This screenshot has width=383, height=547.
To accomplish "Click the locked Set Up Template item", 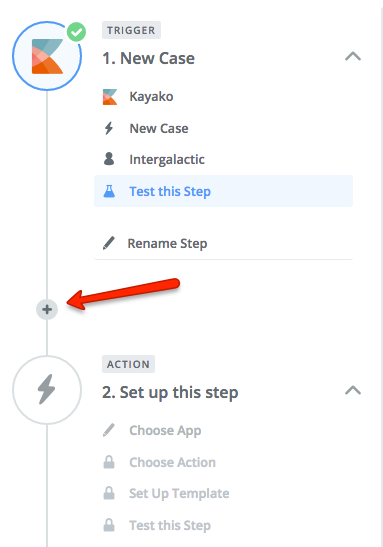I will click(x=223, y=494).
